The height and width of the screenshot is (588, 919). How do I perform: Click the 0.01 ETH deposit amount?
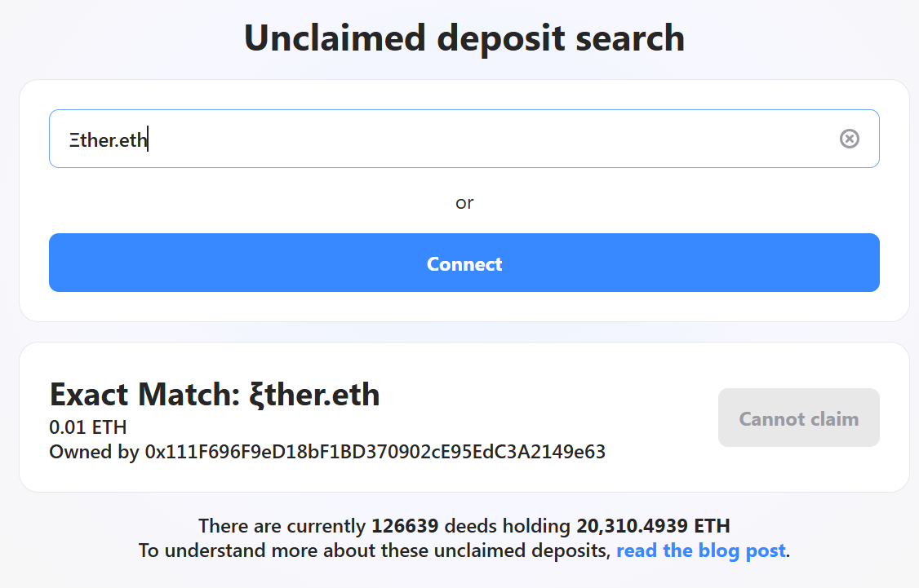coord(88,427)
